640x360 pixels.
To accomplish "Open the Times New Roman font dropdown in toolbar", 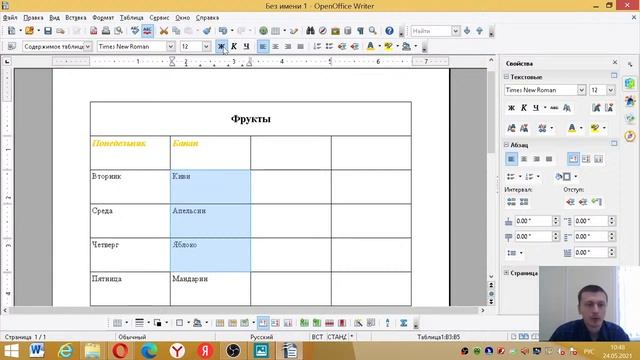I will click(171, 47).
